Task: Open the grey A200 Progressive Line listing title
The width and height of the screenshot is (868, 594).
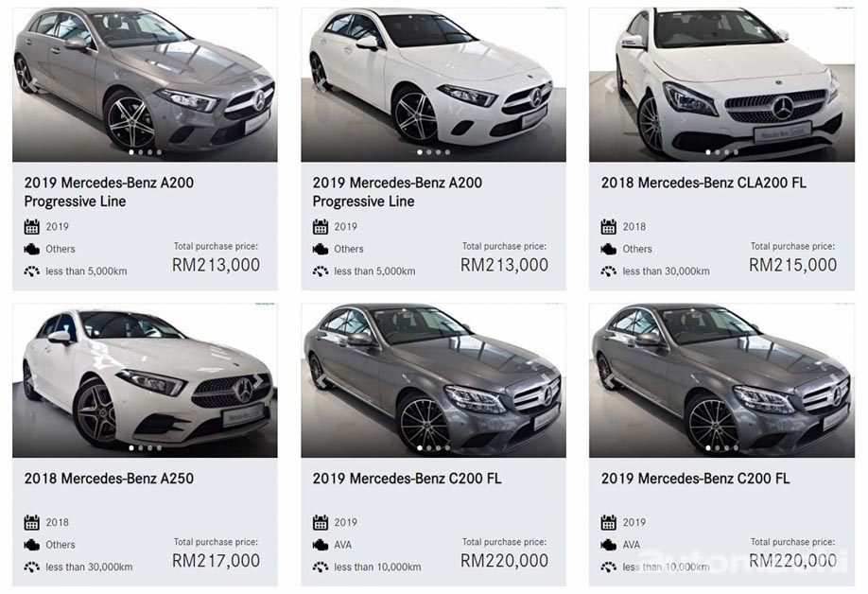Action: click(109, 192)
